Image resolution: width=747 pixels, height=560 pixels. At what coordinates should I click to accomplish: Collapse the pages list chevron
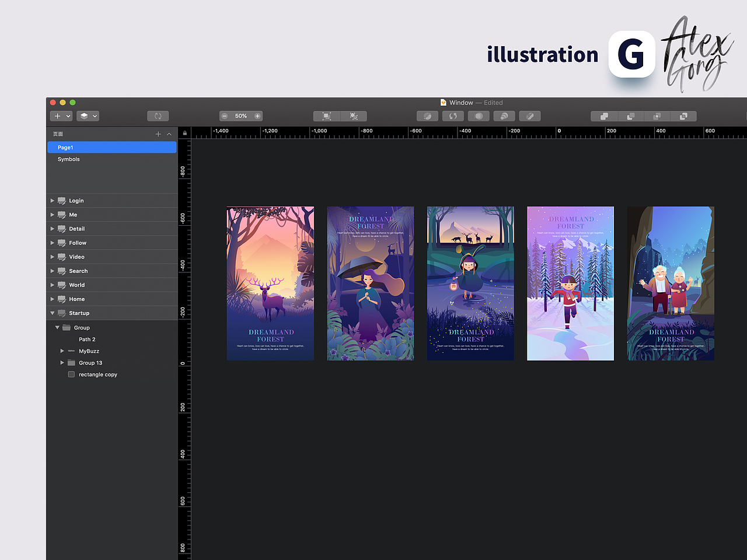point(169,134)
